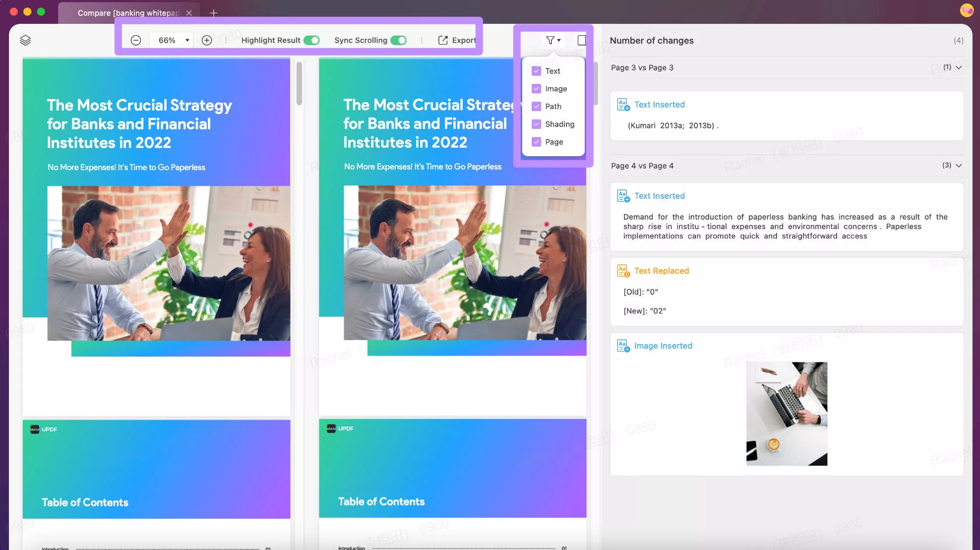
Task: Collapse Page 4 vs Page 4 section
Action: 959,166
